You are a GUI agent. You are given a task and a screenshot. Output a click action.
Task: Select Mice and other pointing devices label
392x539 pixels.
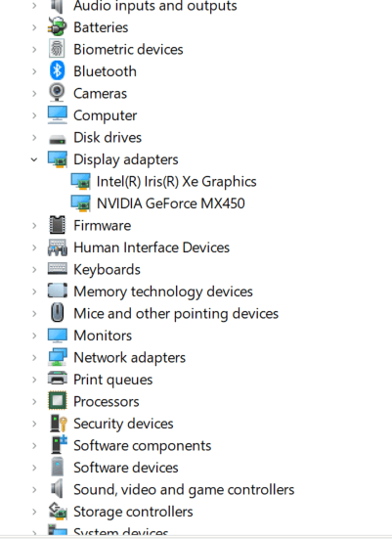176,314
